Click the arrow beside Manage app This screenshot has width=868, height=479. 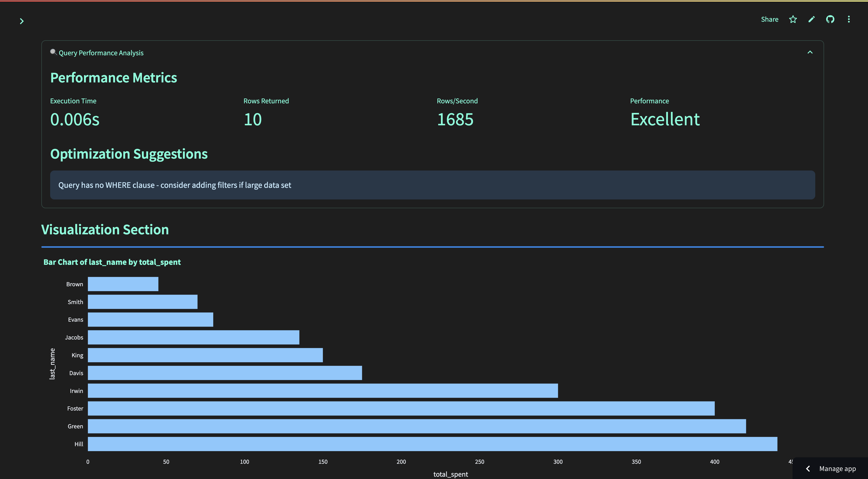coord(808,469)
